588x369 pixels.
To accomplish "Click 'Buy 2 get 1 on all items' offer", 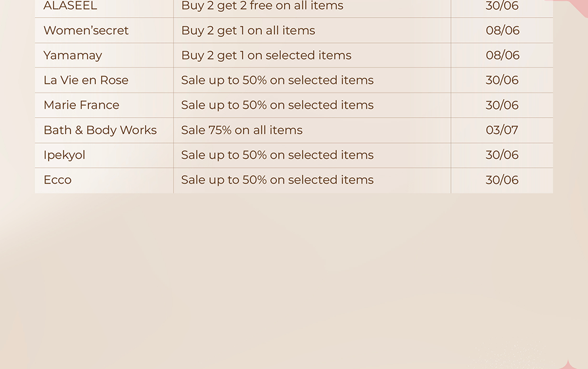I will [x=248, y=31].
